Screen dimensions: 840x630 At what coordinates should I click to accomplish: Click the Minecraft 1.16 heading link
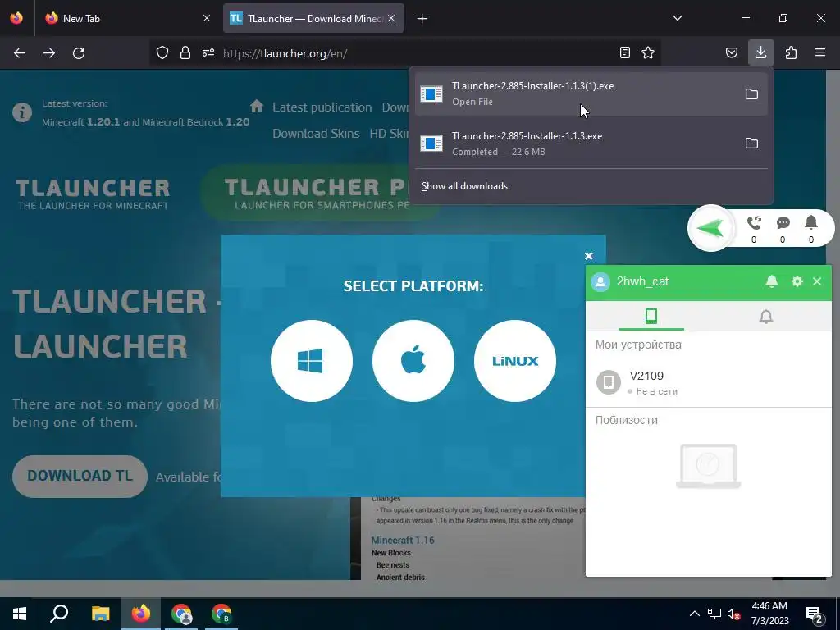[403, 540]
